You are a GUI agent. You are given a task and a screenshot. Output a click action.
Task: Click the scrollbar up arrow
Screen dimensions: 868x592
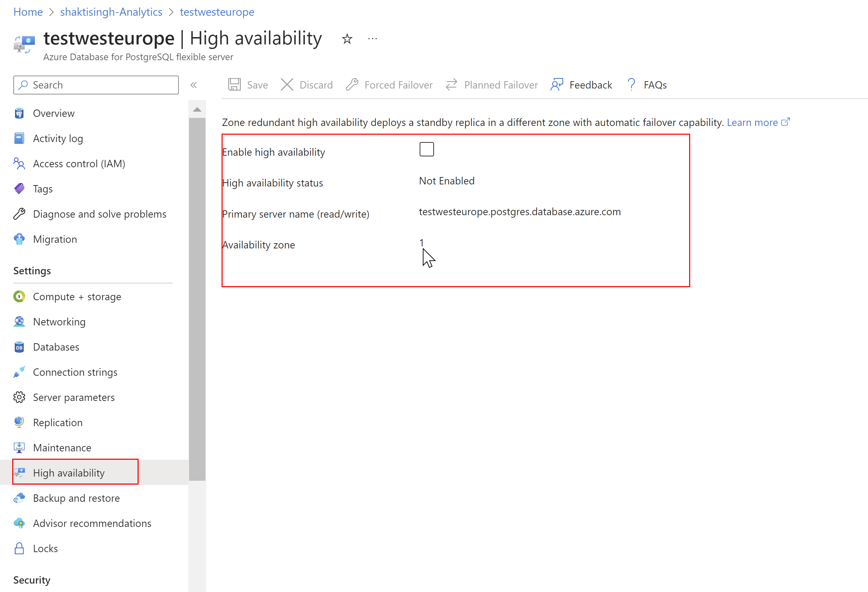click(197, 110)
